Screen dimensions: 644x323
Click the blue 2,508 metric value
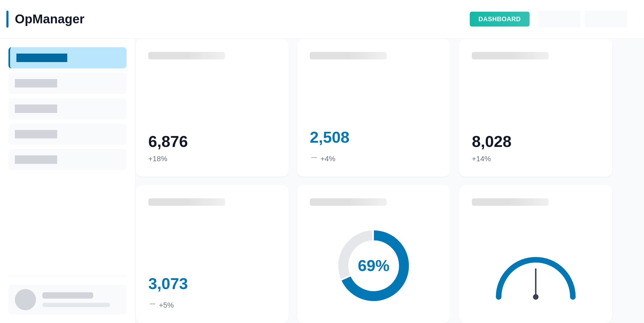click(x=329, y=137)
